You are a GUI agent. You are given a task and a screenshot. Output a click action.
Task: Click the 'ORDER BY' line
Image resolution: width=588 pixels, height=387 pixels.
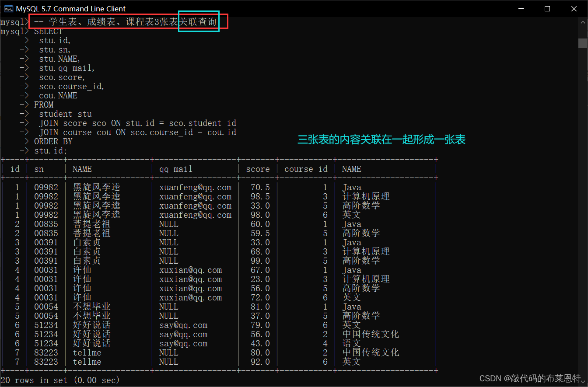pyautogui.click(x=53, y=142)
